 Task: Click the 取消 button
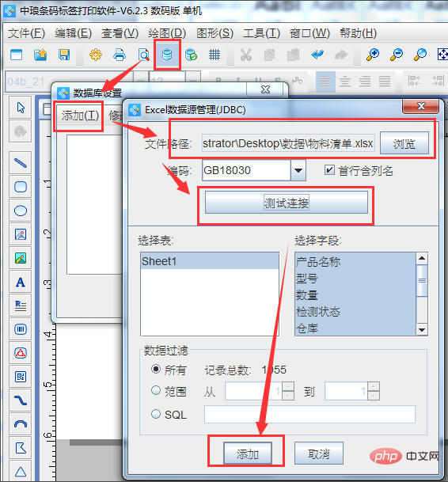pos(319,454)
